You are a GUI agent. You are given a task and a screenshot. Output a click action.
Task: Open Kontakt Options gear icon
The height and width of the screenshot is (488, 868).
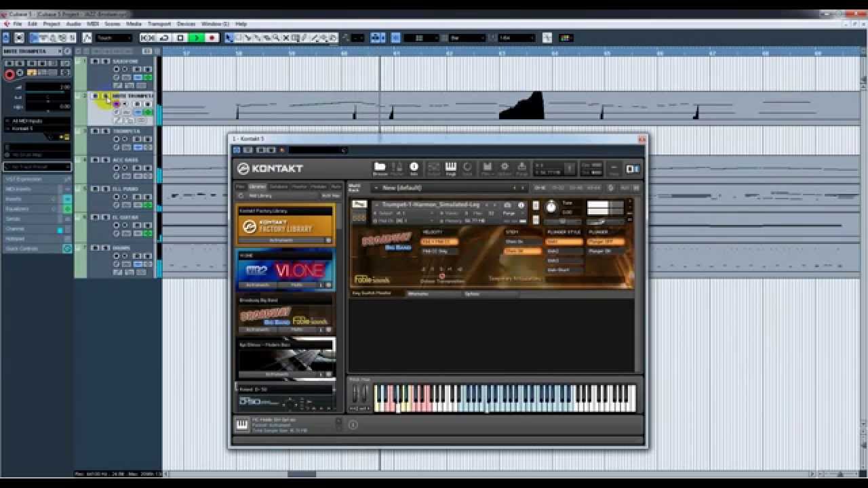pyautogui.click(x=505, y=167)
